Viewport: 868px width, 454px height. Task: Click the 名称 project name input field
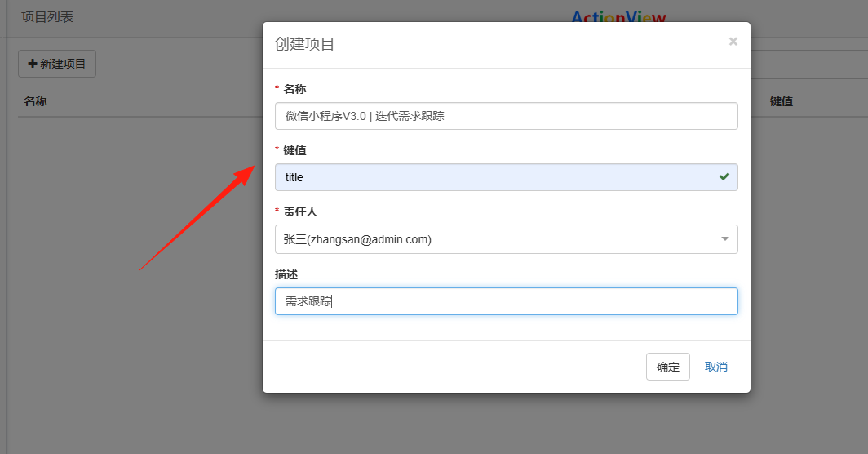click(x=506, y=116)
